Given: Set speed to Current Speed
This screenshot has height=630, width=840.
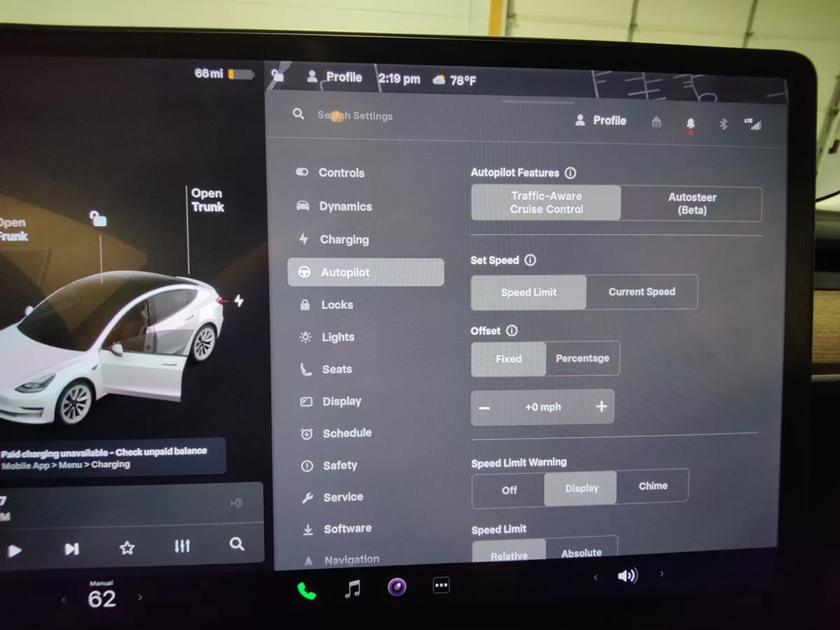Looking at the screenshot, I should coord(641,292).
